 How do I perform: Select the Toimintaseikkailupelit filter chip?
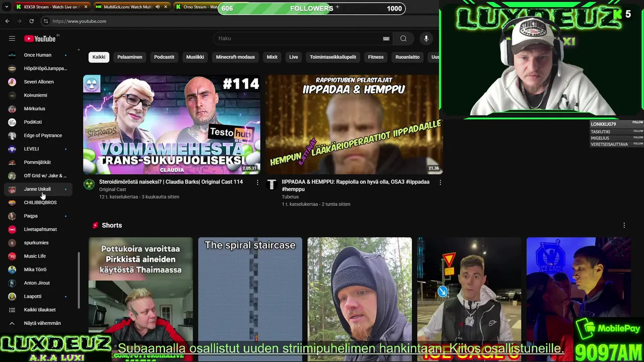(333, 57)
